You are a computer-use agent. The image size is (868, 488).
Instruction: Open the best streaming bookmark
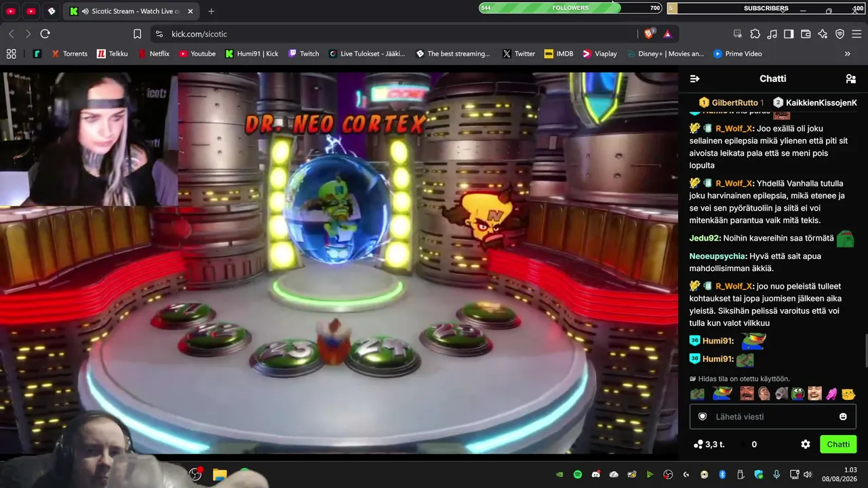coord(452,54)
